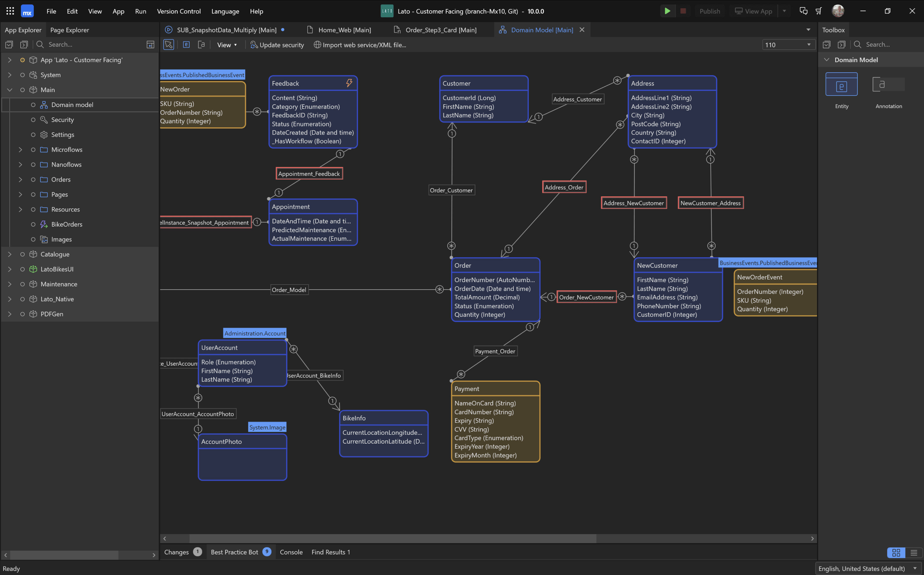Click the selection pointer tool in editor toolbar

(169, 45)
